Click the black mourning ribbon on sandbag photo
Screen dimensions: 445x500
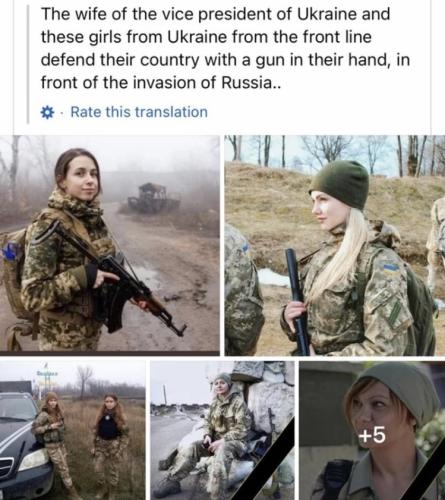pyautogui.click(x=263, y=460)
